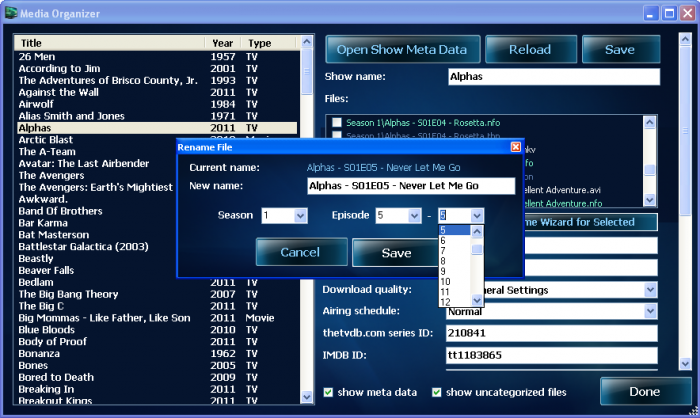Click scroll up arrow of Files list

[650, 122]
